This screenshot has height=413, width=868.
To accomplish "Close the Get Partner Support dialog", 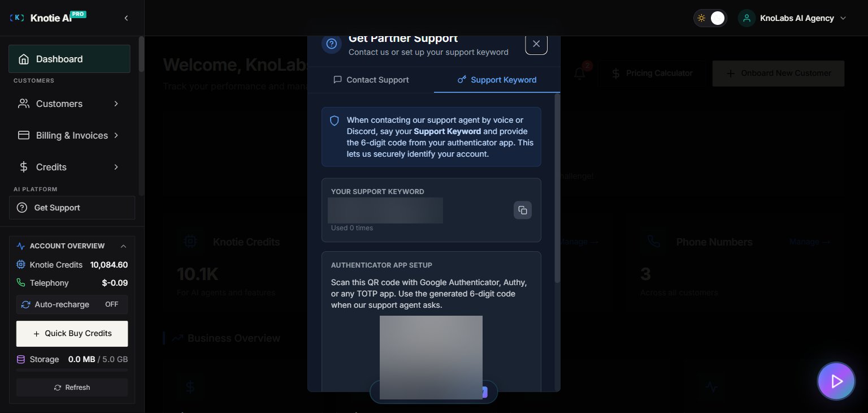I will pyautogui.click(x=536, y=44).
